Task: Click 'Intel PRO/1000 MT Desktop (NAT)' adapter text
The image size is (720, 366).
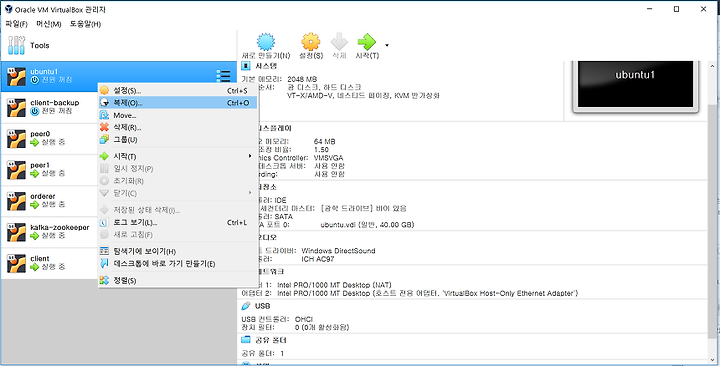Action: [x=335, y=285]
